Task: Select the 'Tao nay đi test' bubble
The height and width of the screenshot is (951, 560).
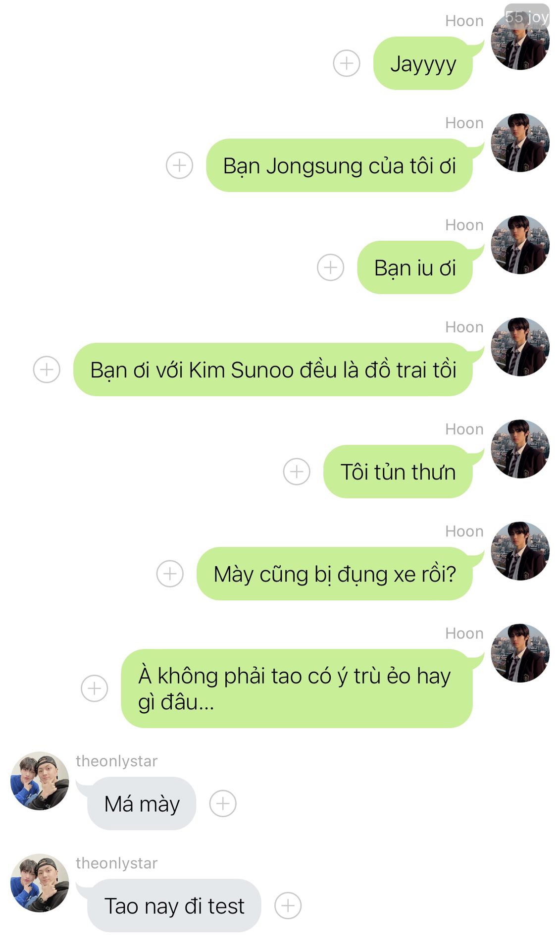Action: 174,905
